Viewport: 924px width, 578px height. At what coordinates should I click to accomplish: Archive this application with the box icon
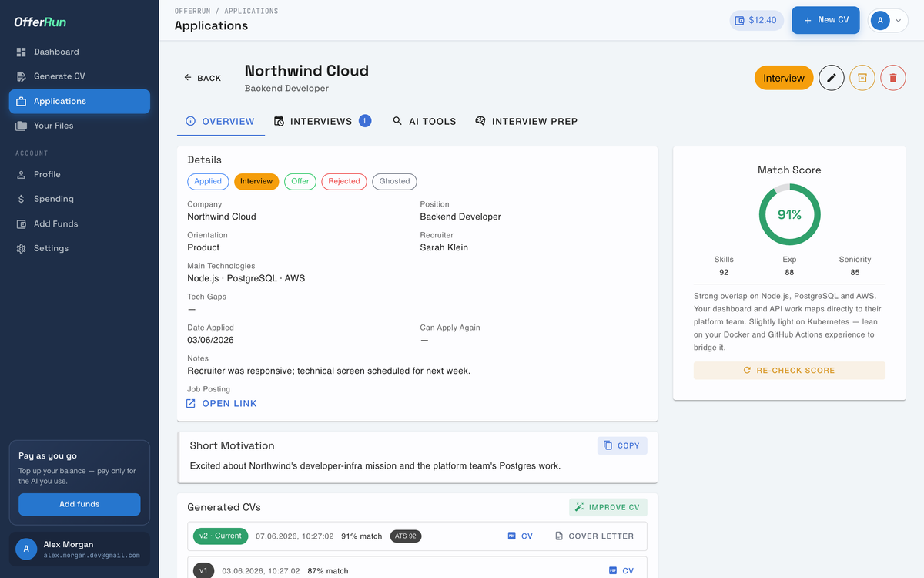point(862,78)
